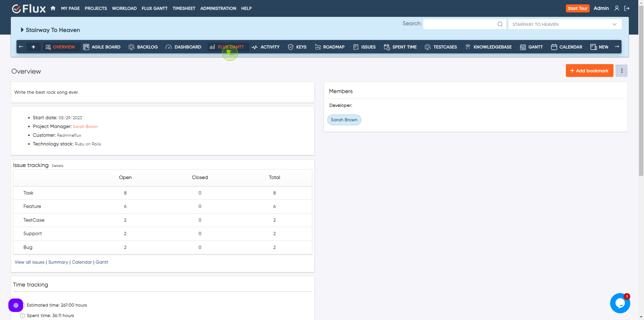Click View all issues link

pyautogui.click(x=30, y=262)
